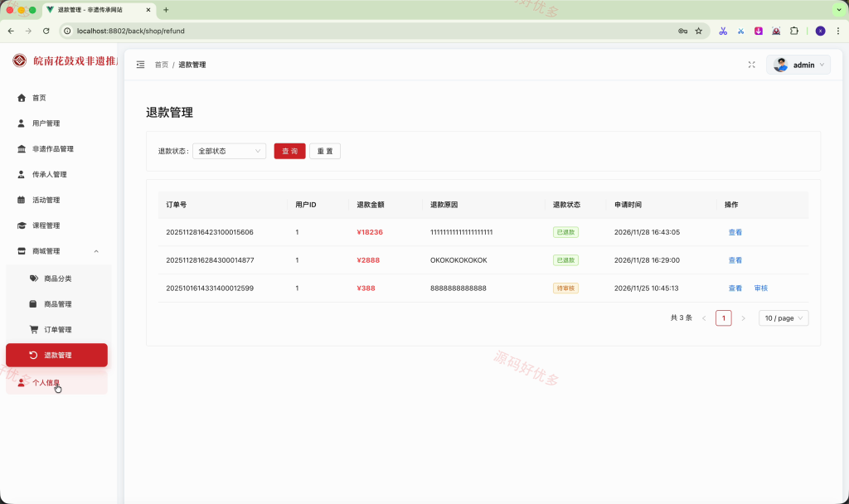
Task: Select the 退款管理 browser tab
Action: tap(98, 10)
